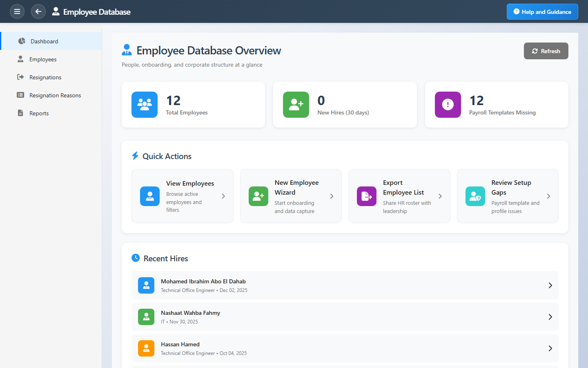The height and width of the screenshot is (368, 588).
Task: Click the green New Hires icon
Action: pyautogui.click(x=296, y=105)
